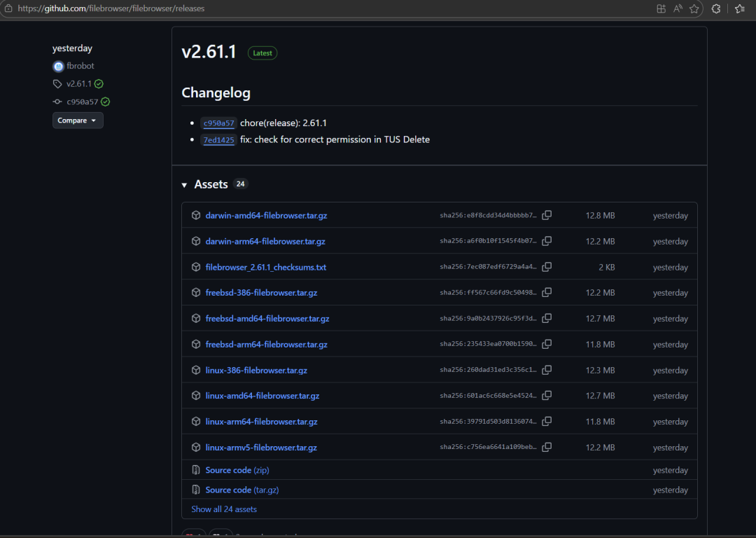Viewport: 756px width, 538px height.
Task: Add page to favorites star icon
Action: 694,8
